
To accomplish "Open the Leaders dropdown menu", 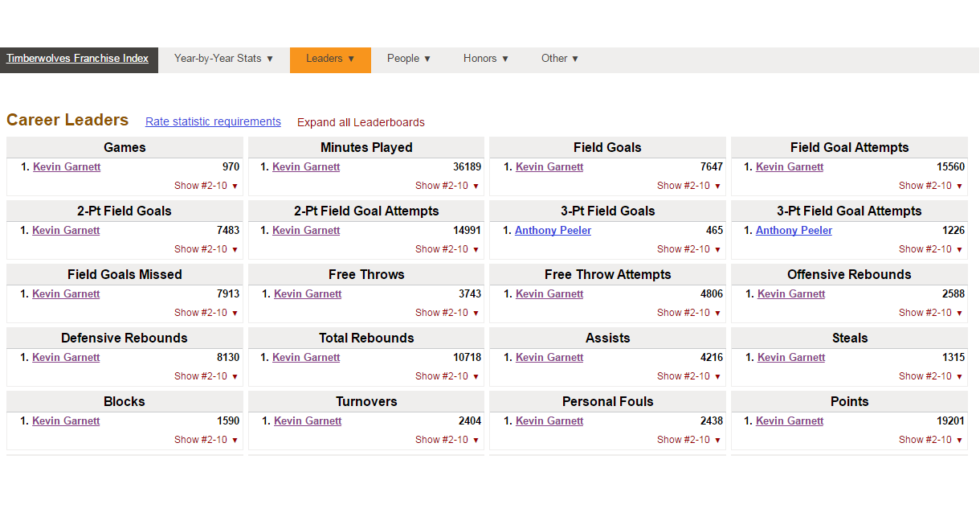I will (x=330, y=59).
